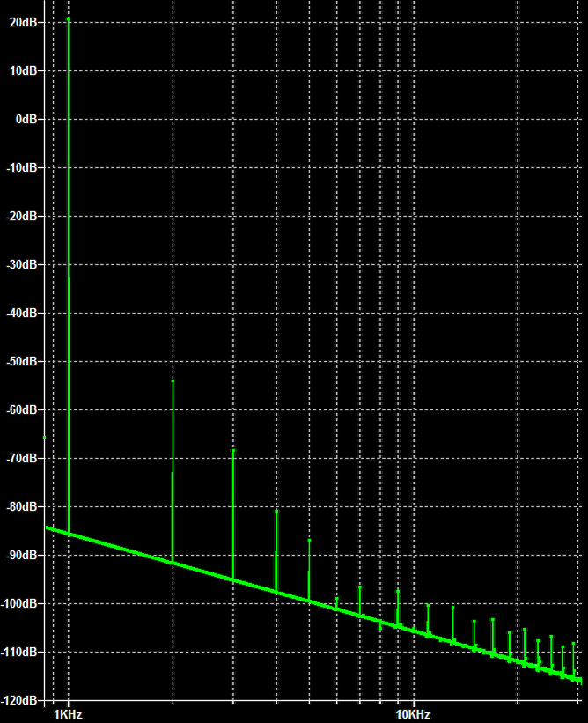588x723 pixels.
Task: Click the third harmonic peak tip near -68dB
Action: point(233,451)
